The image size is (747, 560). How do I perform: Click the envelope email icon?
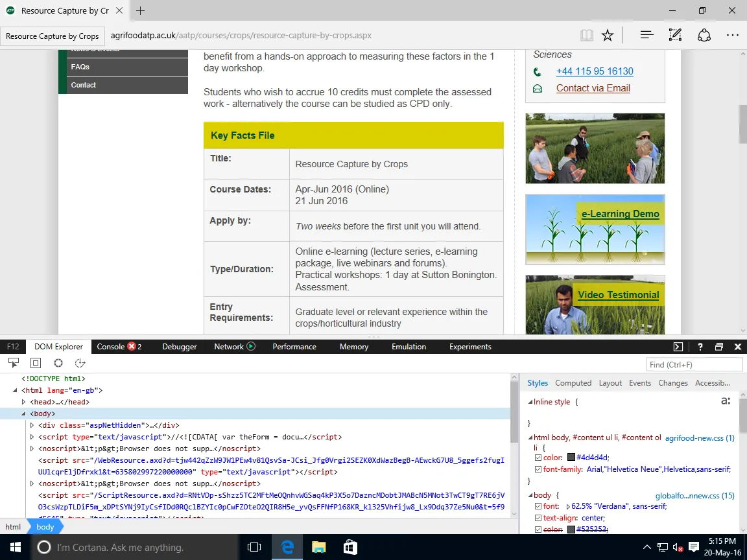pos(538,89)
